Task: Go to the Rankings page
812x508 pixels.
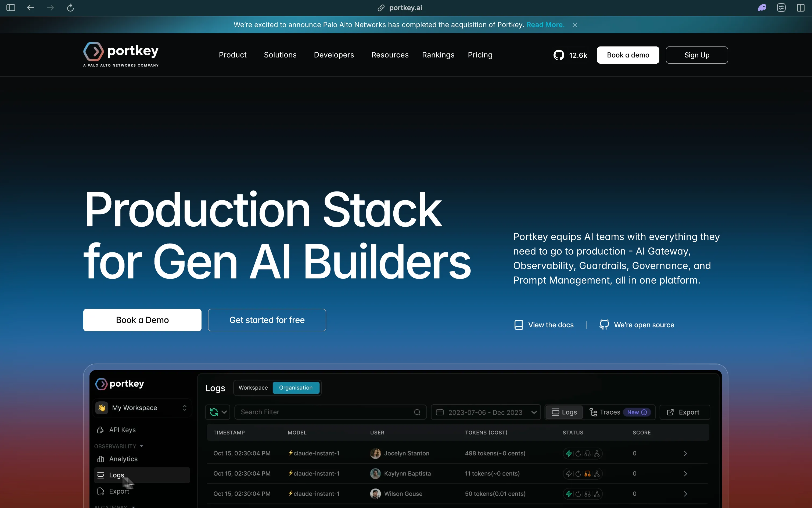Action: pos(438,55)
